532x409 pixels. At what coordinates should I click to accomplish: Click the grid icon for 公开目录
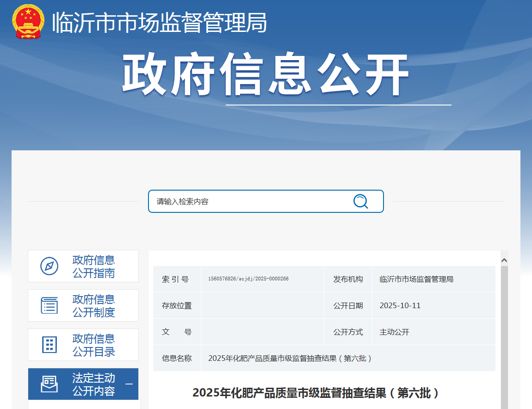click(49, 345)
